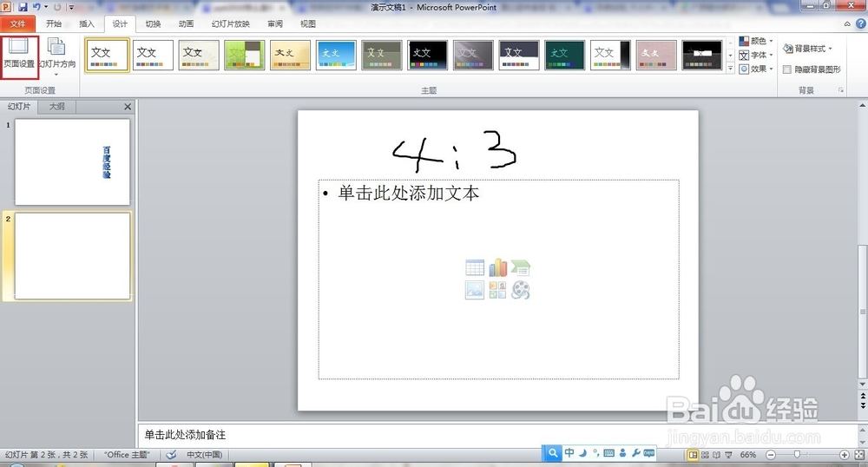The height and width of the screenshot is (467, 868).
Task: Open the 文件 (File) tab
Action: point(17,23)
